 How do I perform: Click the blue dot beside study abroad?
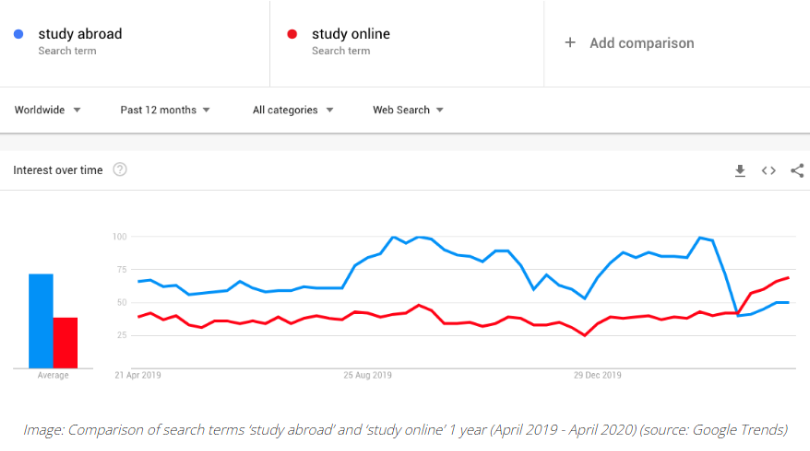(x=19, y=34)
